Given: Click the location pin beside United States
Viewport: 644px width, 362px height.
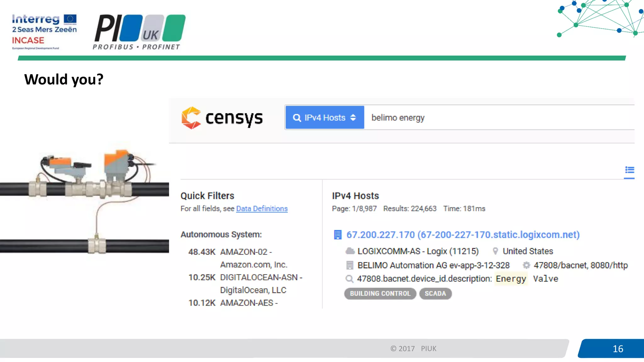Looking at the screenshot, I should (495, 251).
